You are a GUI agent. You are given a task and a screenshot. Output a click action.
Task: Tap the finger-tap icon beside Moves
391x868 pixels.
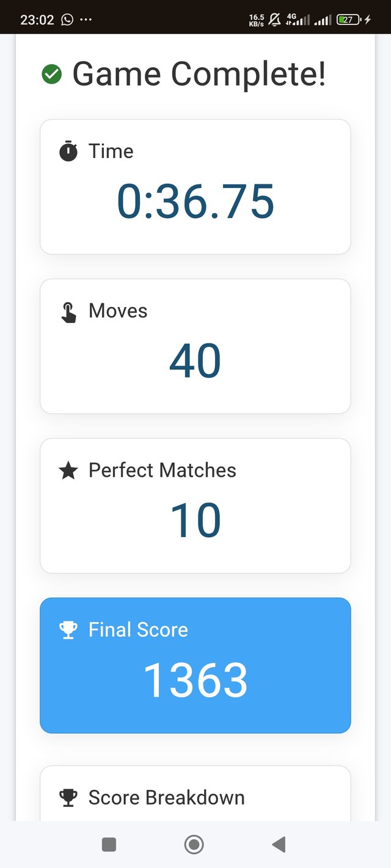68,311
